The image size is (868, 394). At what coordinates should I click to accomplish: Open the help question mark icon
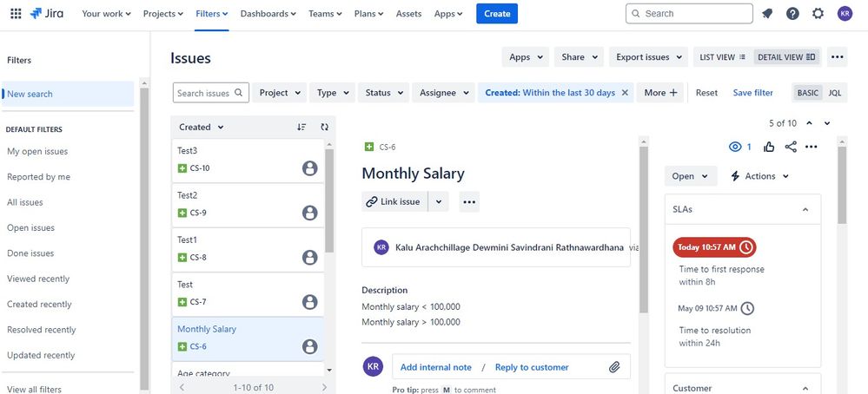click(x=792, y=14)
